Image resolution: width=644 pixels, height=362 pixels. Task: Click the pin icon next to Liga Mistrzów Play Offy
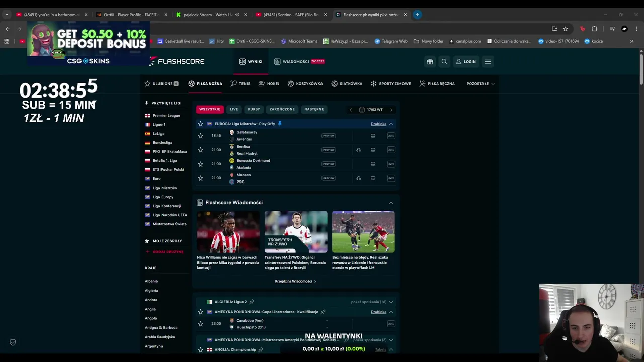coord(280,123)
